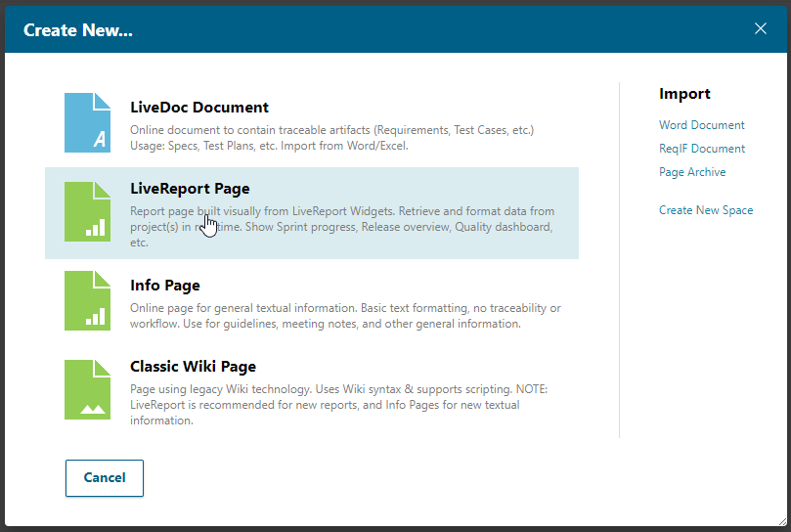
Task: Select the Classic Wiki Page heading
Action: 193,367
